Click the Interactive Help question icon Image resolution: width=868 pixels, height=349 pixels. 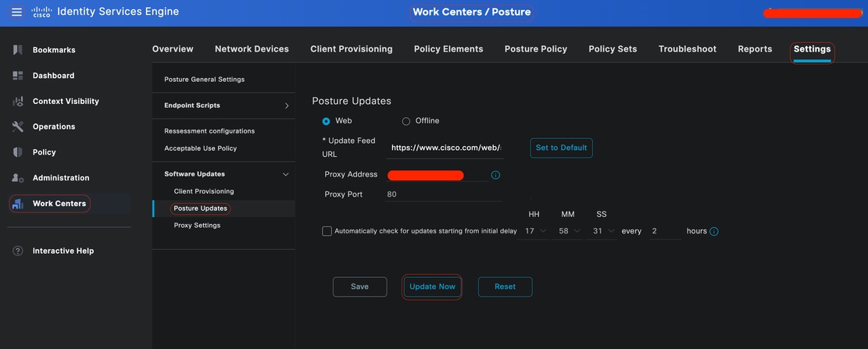click(x=18, y=251)
